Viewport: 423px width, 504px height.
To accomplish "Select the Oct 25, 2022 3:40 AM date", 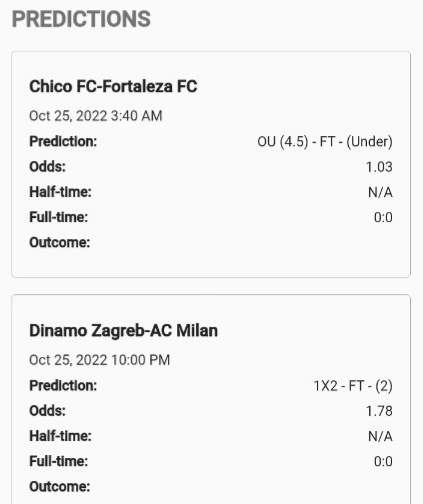I will tap(96, 116).
